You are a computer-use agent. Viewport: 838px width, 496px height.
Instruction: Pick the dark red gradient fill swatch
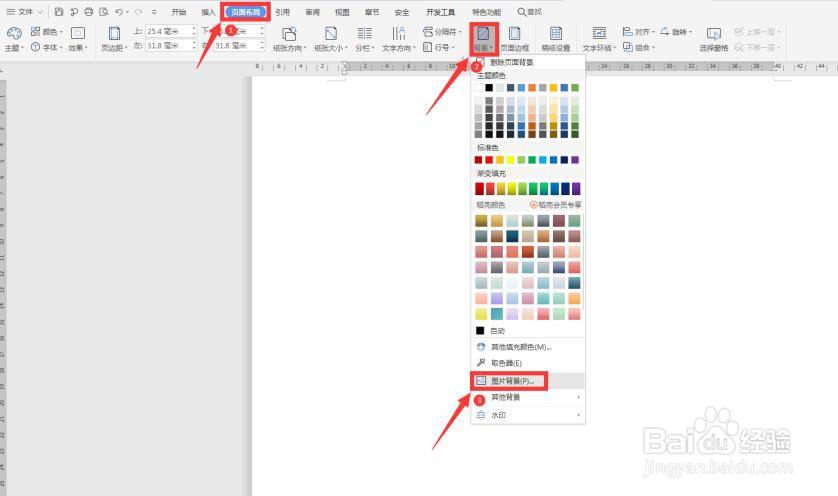[479, 189]
